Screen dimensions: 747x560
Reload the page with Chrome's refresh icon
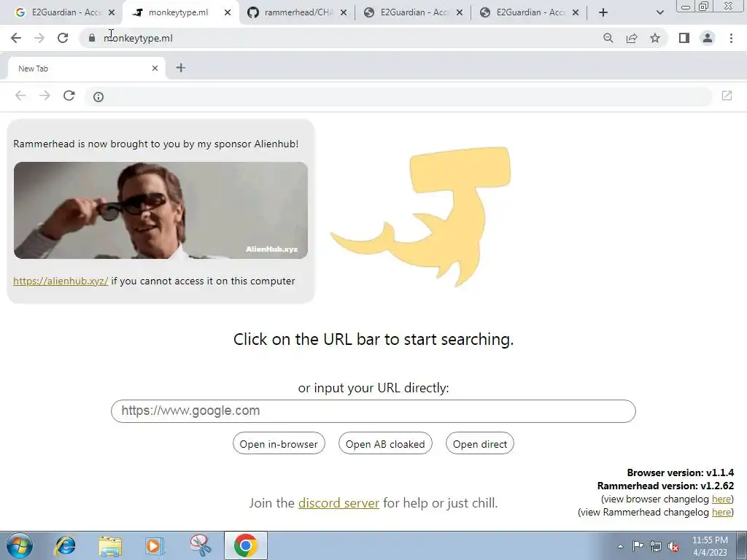coord(63,38)
